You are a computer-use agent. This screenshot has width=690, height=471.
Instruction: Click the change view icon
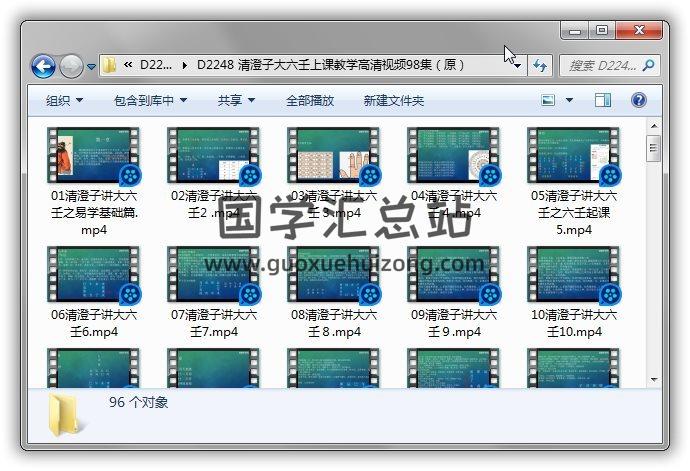(x=548, y=100)
